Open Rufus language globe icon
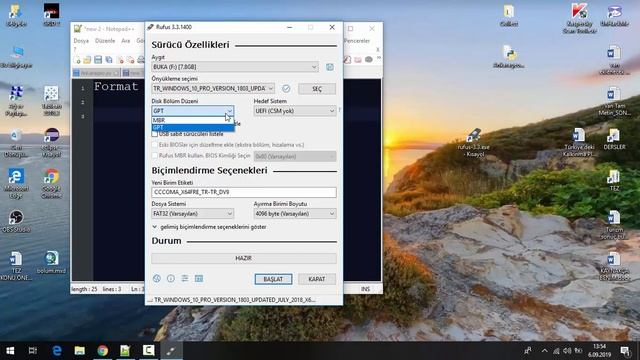Viewport: 640px width, 360px height. (x=157, y=278)
